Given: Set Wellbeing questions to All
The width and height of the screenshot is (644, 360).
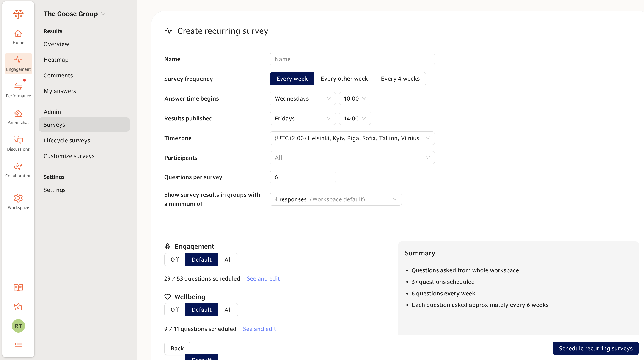Looking at the screenshot, I should point(228,310).
